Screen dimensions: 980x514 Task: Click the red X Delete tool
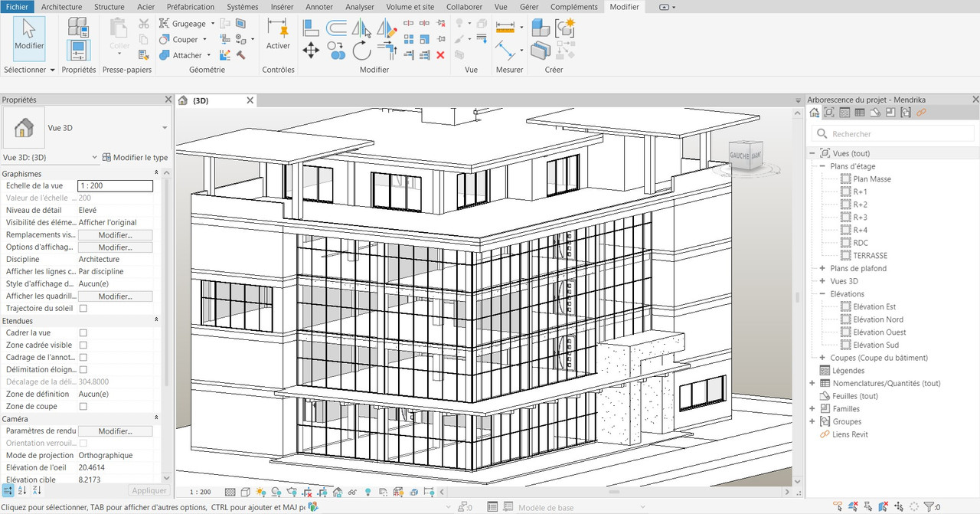(440, 55)
